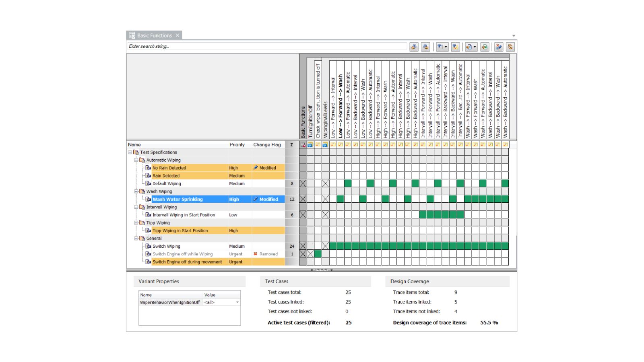This screenshot has height=362, width=644.
Task: Click the Basic Functions column status icon
Action: coord(303,145)
